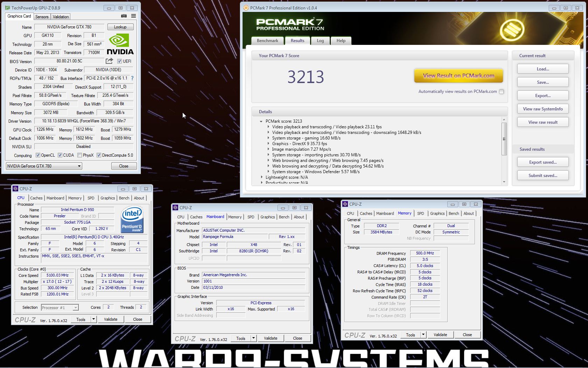This screenshot has height=368, width=588.
Task: Click the PCMark 7 title bar icon
Action: point(246,8)
